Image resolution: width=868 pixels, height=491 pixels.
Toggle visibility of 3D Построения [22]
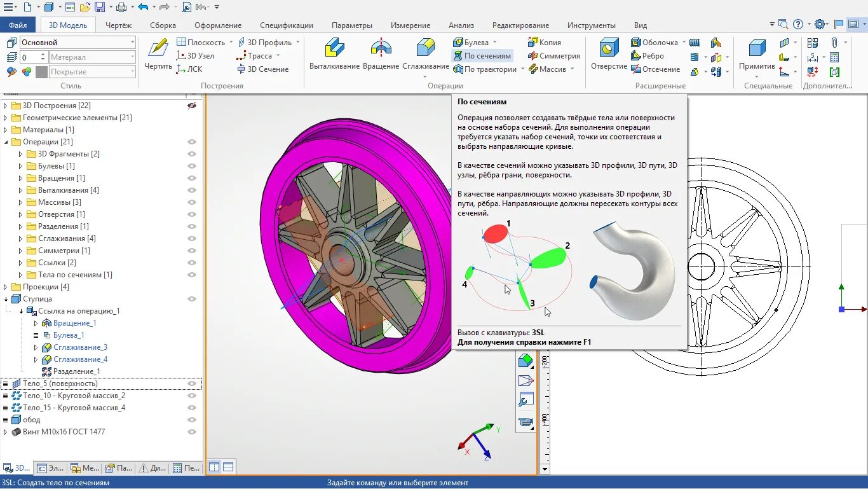tap(192, 106)
